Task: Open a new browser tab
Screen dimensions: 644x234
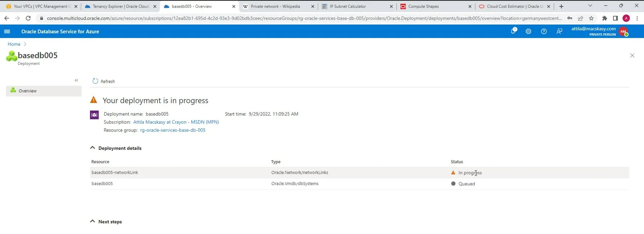Action: 561,6
